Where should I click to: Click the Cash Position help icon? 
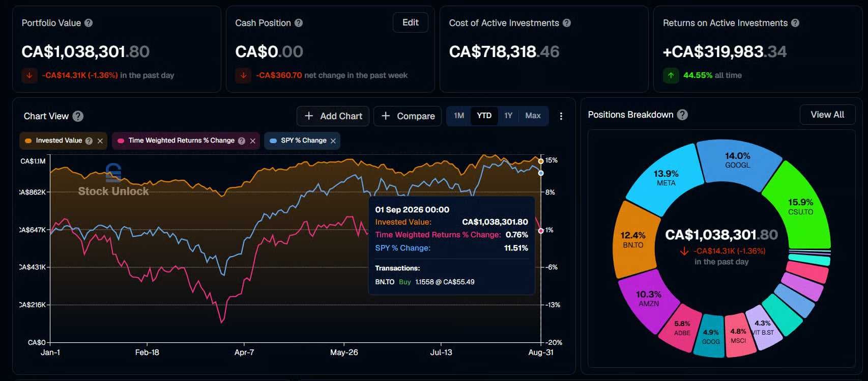(x=299, y=23)
